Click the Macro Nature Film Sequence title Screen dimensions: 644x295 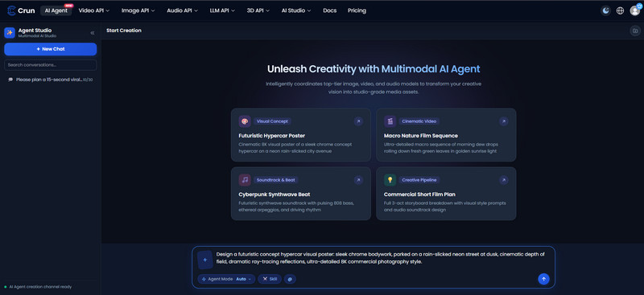pyautogui.click(x=420, y=136)
